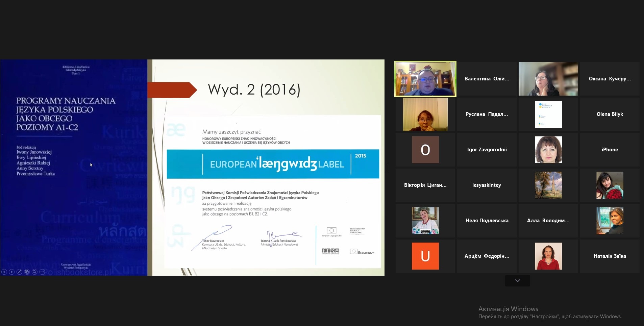This screenshot has height=326, width=644.
Task: Select Неля Подлевська participant tile
Action: tap(487, 221)
